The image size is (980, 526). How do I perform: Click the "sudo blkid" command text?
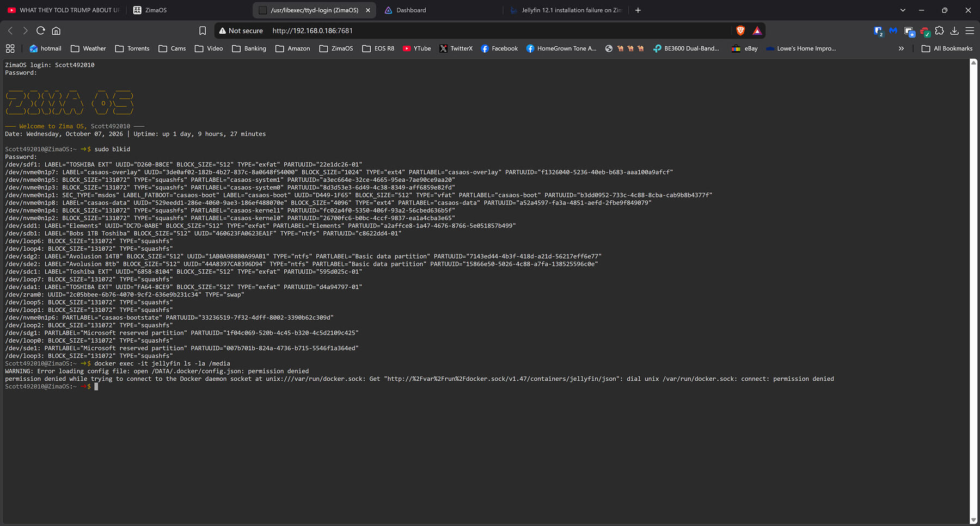pos(112,149)
